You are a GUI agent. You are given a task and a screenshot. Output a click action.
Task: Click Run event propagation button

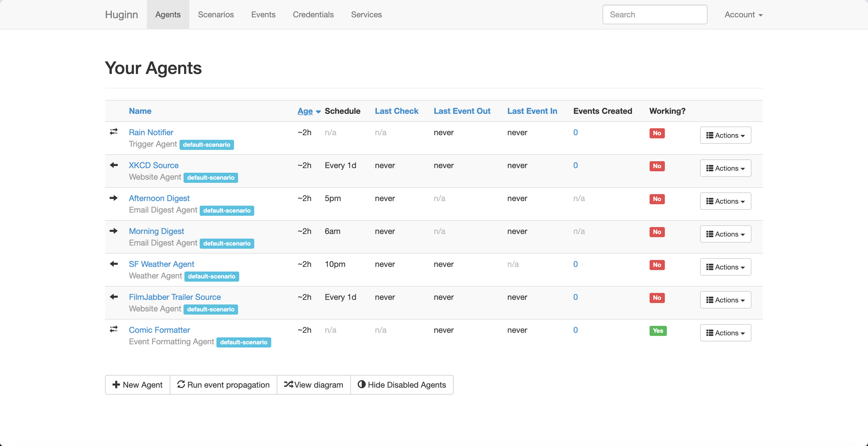coord(223,384)
